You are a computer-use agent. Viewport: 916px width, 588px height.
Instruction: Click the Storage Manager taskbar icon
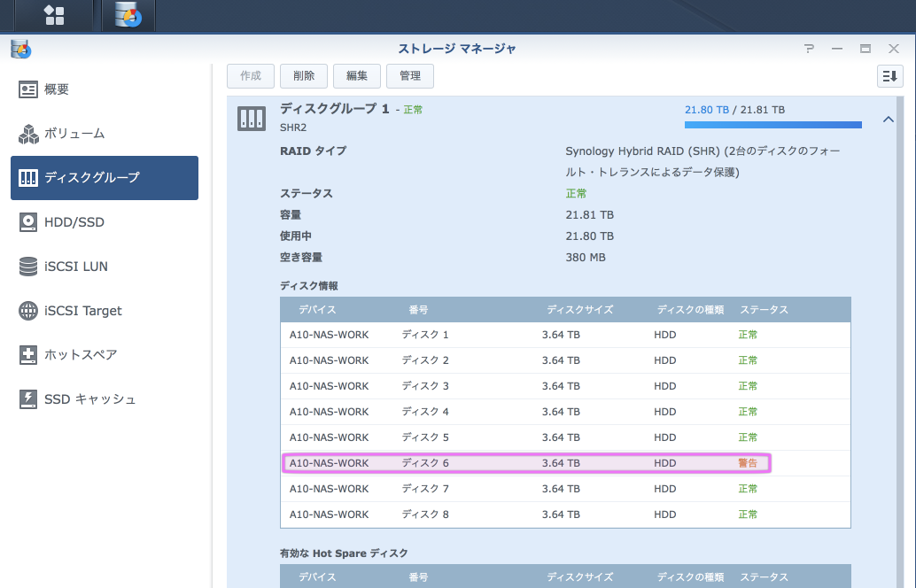[x=128, y=15]
